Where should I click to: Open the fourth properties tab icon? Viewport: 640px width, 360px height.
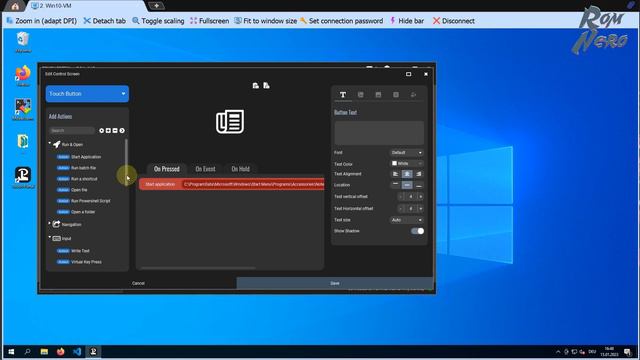pyautogui.click(x=396, y=95)
